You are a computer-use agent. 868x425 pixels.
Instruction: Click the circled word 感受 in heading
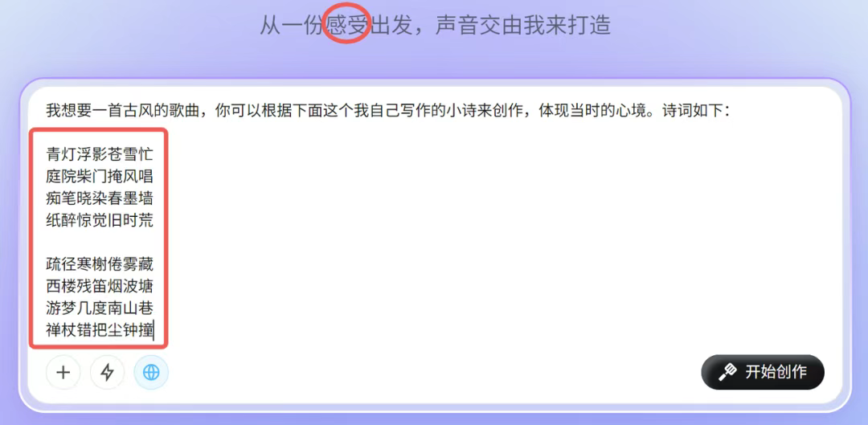pyautogui.click(x=347, y=26)
